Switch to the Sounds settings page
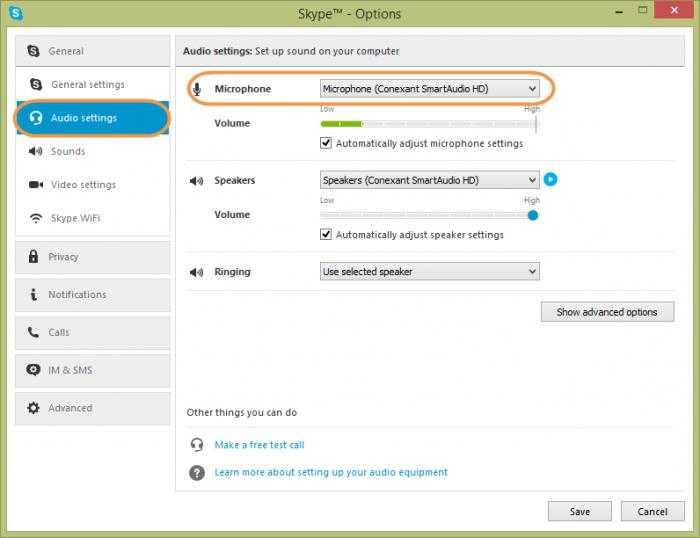700x538 pixels. click(x=68, y=152)
